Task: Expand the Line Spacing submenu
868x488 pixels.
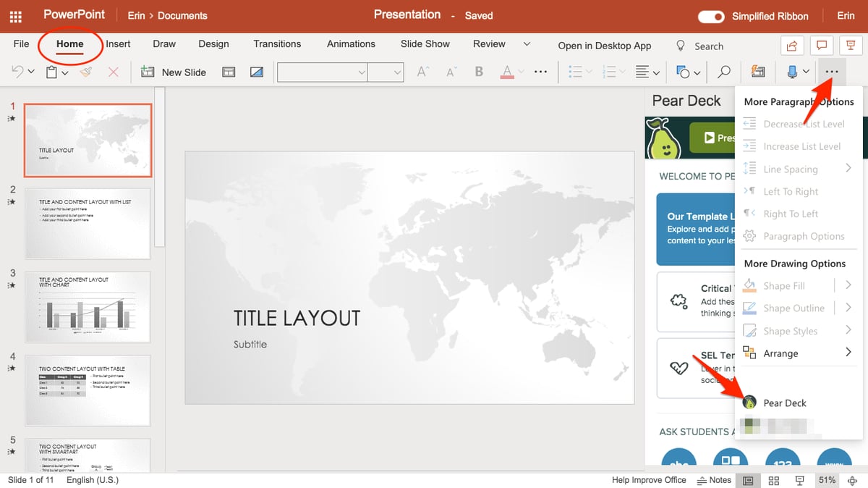Action: point(796,169)
